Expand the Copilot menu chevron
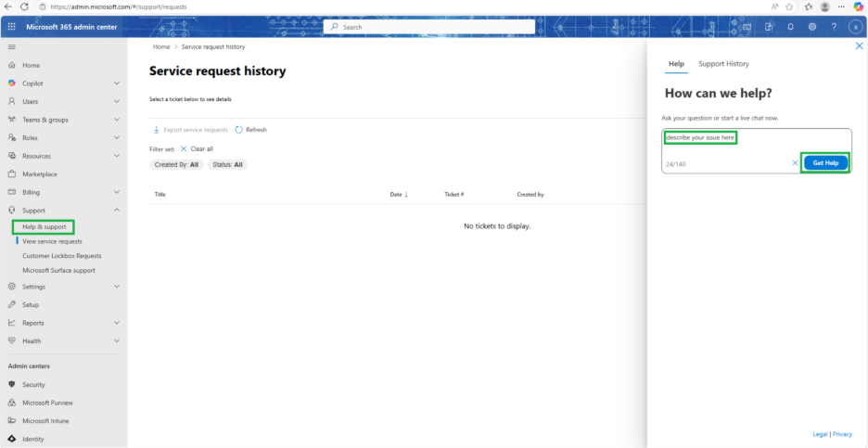The height and width of the screenshot is (448, 868). 116,83
